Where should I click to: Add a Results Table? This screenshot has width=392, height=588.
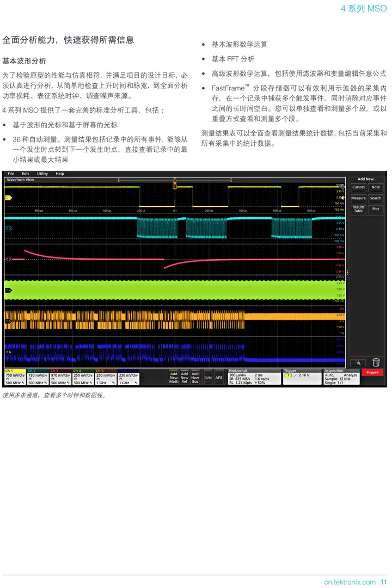[x=358, y=209]
